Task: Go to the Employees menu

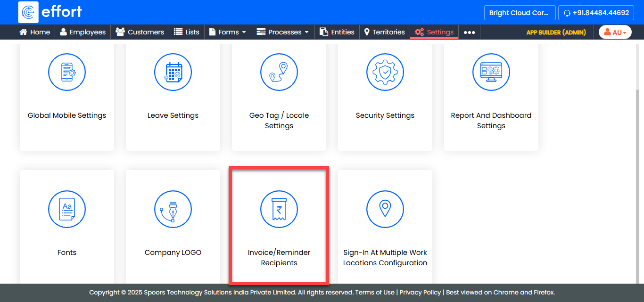Action: pyautogui.click(x=83, y=32)
